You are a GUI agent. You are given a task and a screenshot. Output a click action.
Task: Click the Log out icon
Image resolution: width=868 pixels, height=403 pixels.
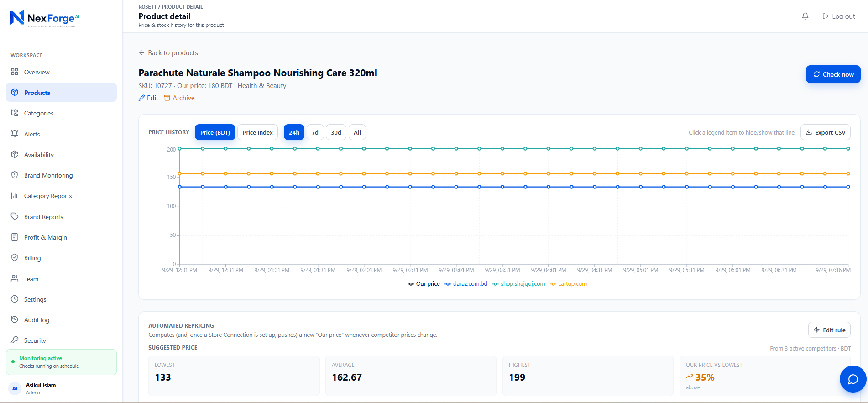(x=826, y=16)
